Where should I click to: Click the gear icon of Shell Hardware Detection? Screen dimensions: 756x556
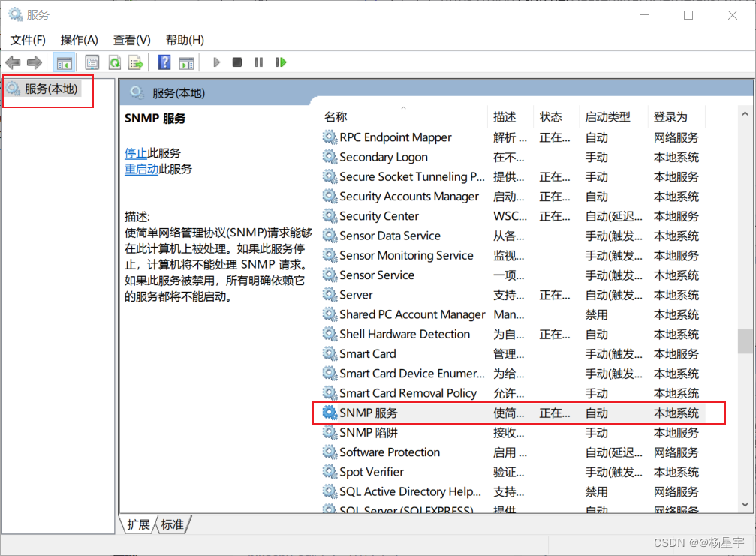330,334
